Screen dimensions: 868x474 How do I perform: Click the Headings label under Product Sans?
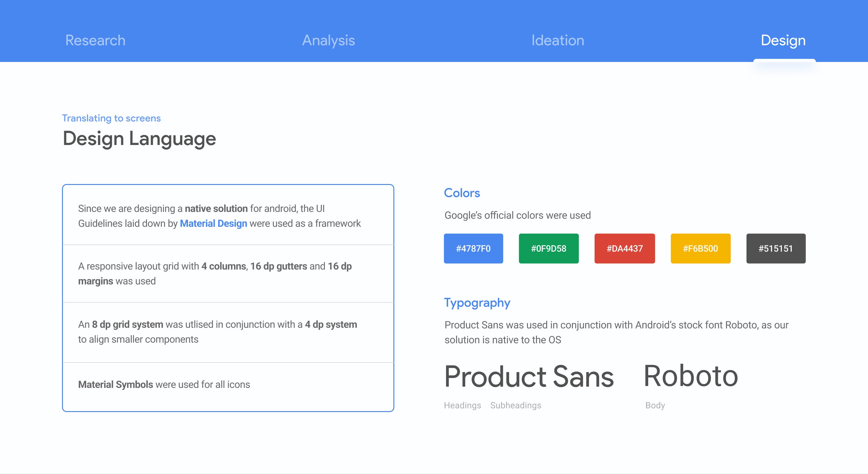tap(462, 405)
